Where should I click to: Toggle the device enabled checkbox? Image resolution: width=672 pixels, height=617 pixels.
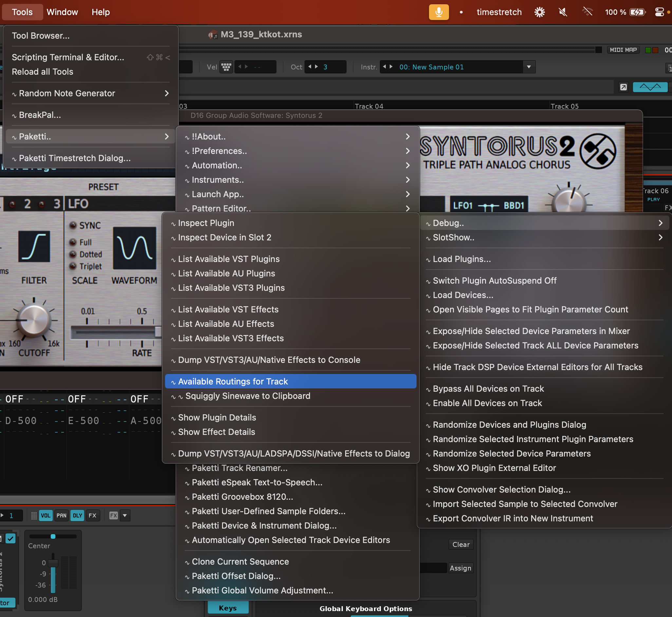coord(11,538)
